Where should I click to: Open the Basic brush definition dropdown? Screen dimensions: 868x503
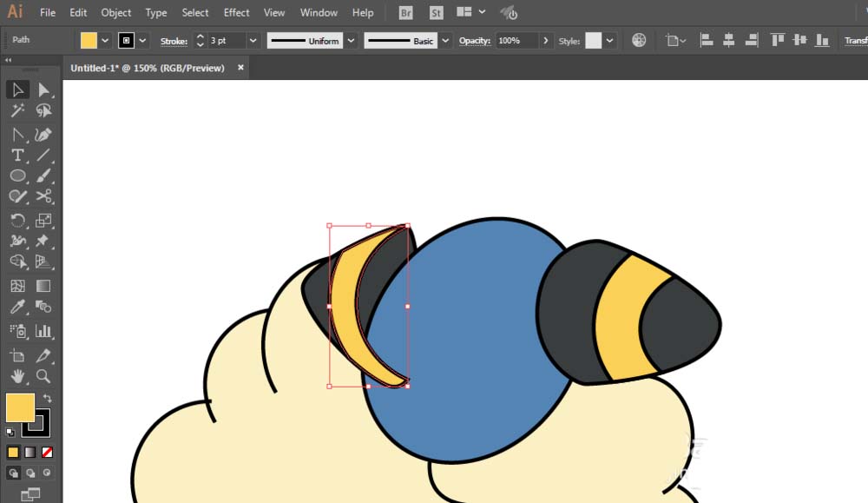(x=445, y=41)
